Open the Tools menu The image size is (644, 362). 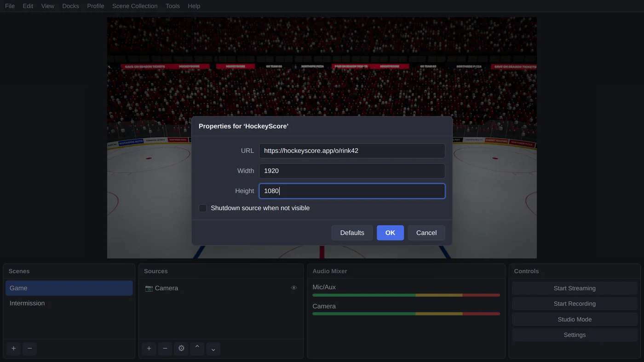172,6
